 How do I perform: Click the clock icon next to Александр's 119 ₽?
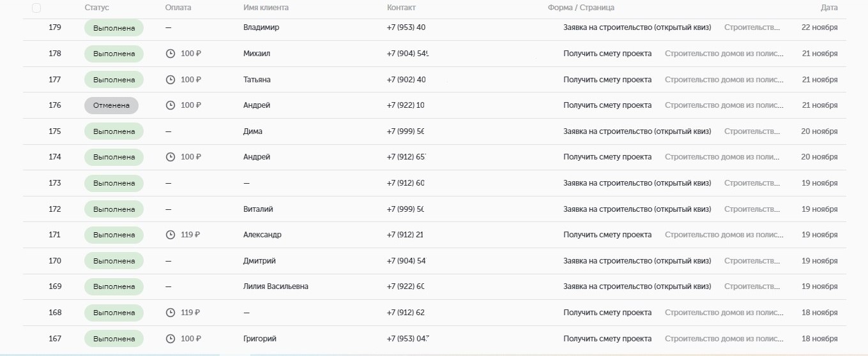click(171, 235)
